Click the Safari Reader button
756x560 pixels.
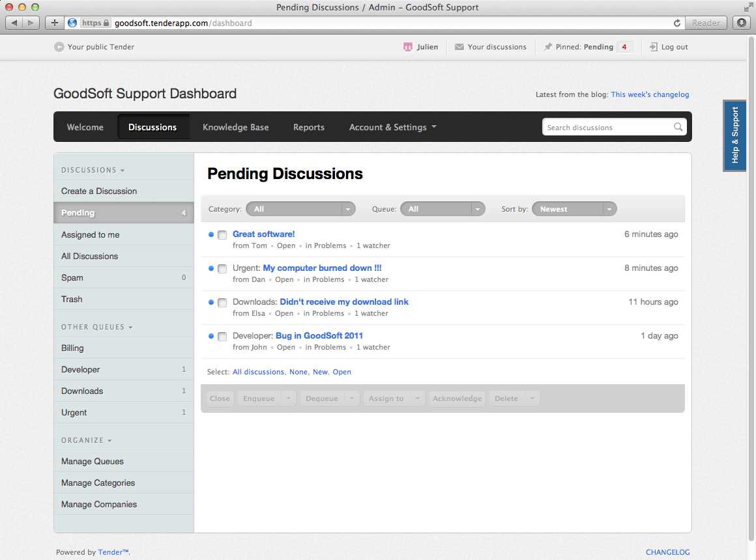(x=706, y=23)
